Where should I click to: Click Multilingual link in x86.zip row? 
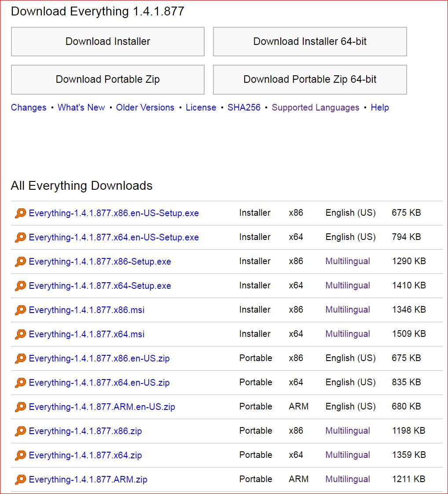(x=348, y=431)
